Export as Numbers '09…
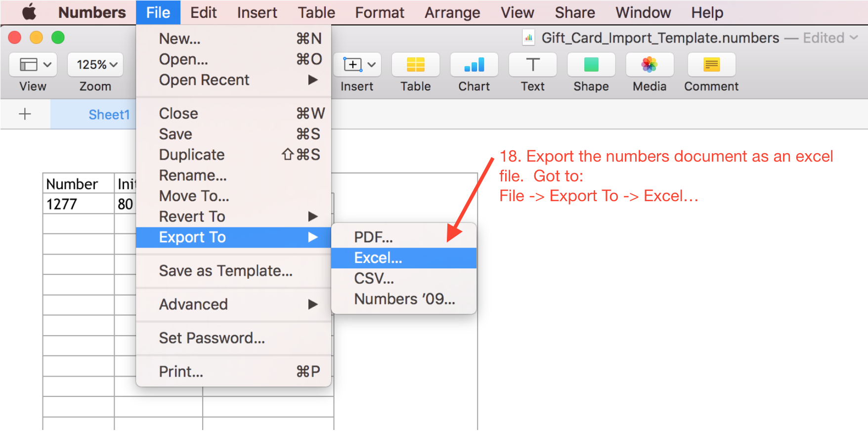 [x=404, y=299]
